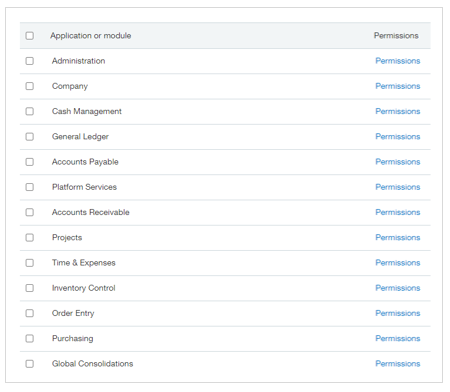Click Permissions link for General Ledger
450x392 pixels.
coord(398,137)
